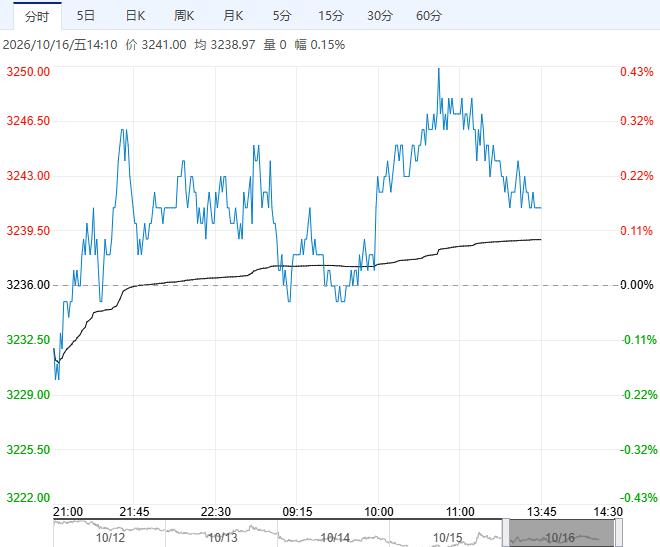Click the 10:00 time axis label

379,512
